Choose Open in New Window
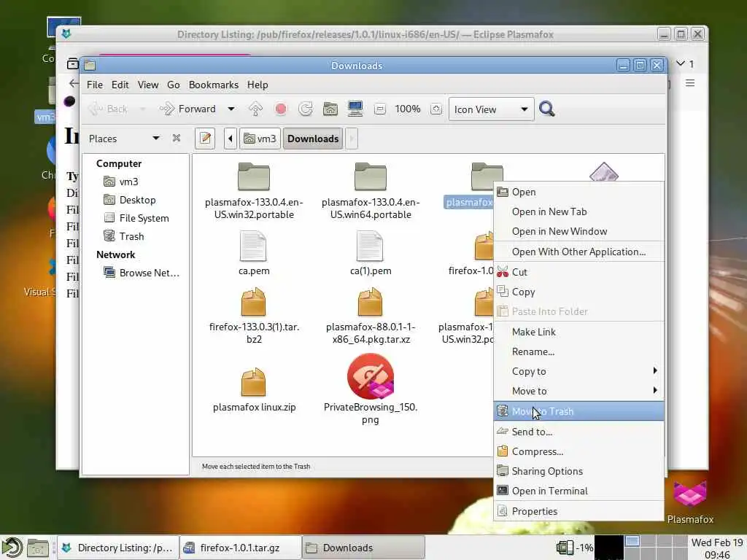Screen dimensions: 747x560 (578, 231)
